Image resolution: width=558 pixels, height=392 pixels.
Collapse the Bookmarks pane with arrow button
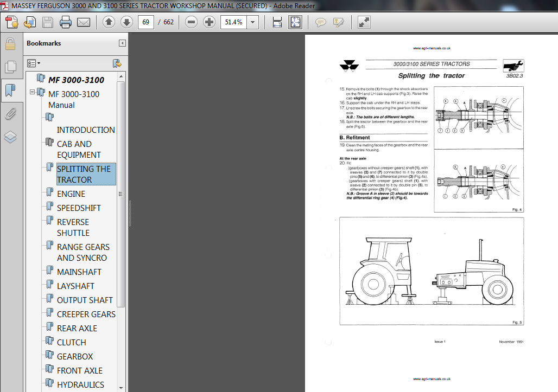click(x=122, y=43)
